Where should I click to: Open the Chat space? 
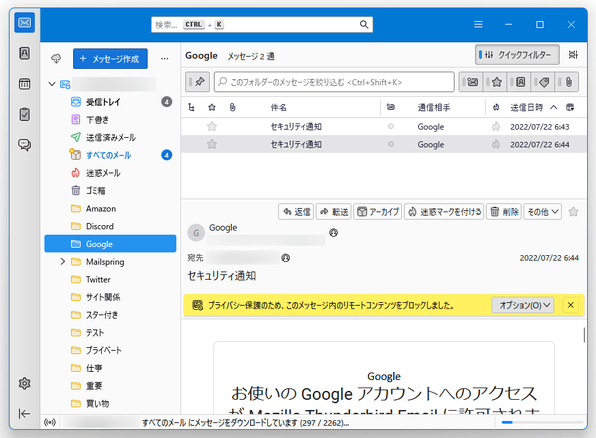coord(25,144)
